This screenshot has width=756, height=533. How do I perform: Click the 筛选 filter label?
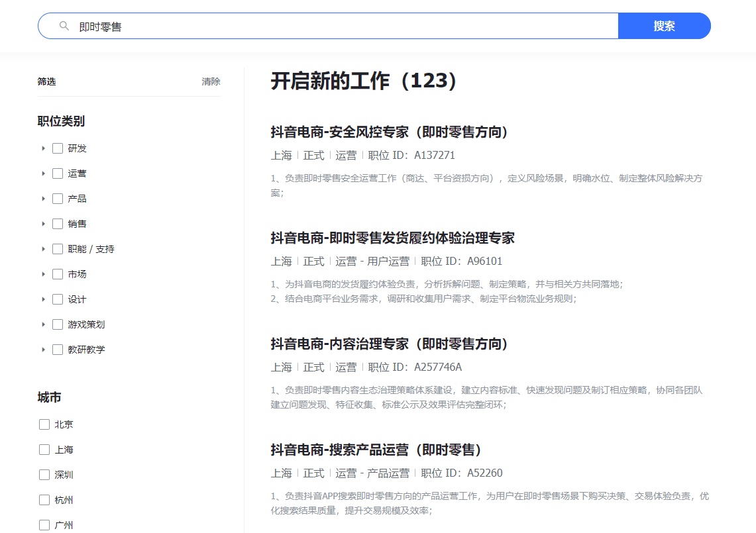(47, 81)
